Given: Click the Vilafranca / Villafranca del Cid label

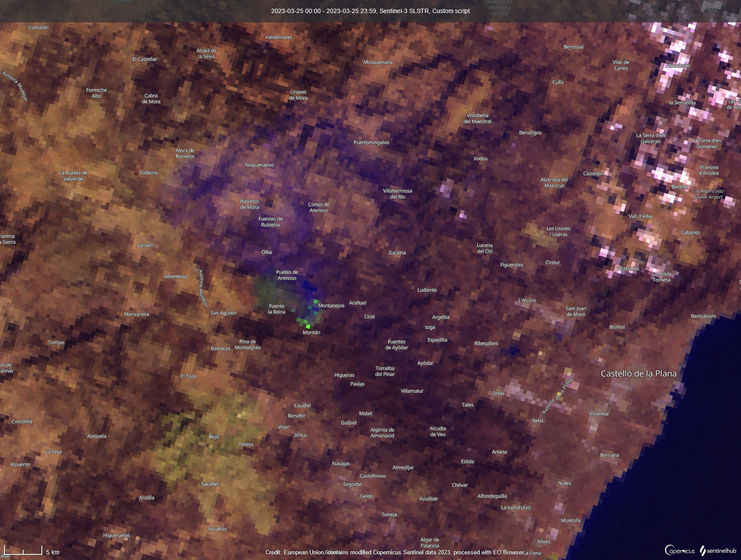Looking at the screenshot, I should tap(499, 7).
